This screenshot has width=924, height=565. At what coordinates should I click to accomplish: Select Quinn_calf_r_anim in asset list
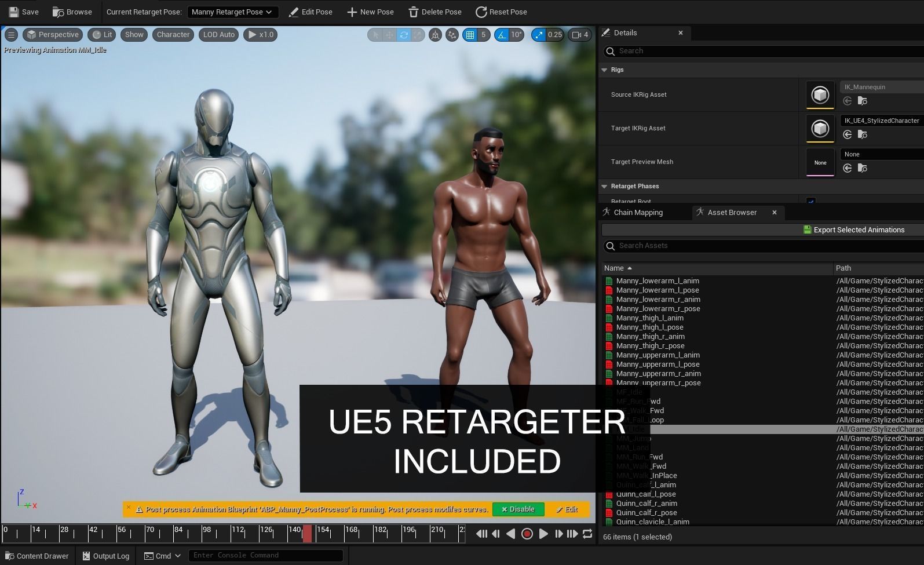647,504
